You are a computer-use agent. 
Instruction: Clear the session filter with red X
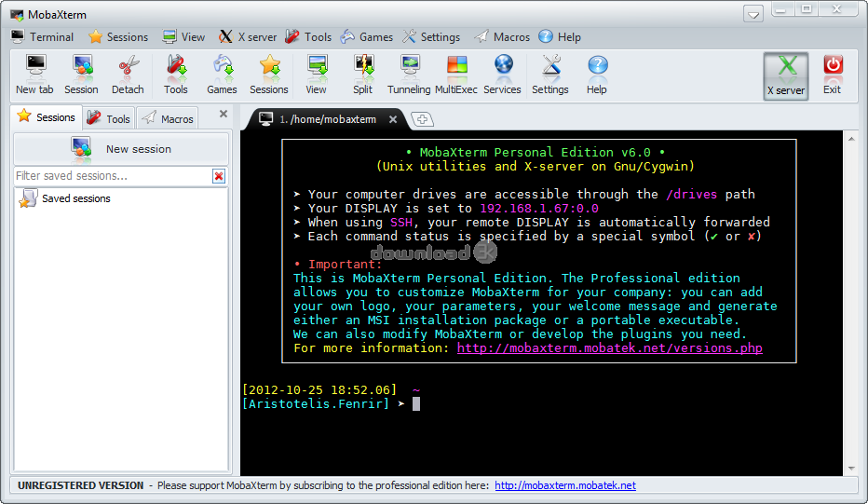coord(219,176)
